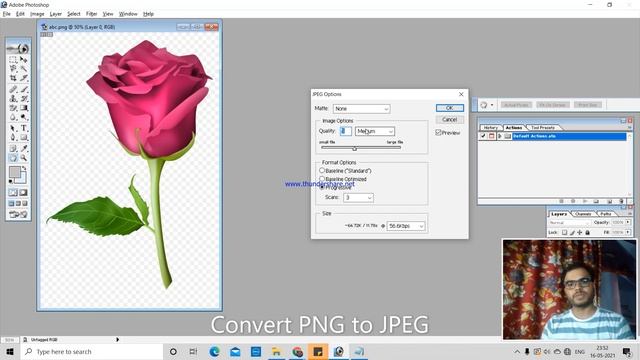Enable Quick Mask mode in toolbox
Image resolution: width=640 pixels, height=360 pixels.
click(23, 192)
